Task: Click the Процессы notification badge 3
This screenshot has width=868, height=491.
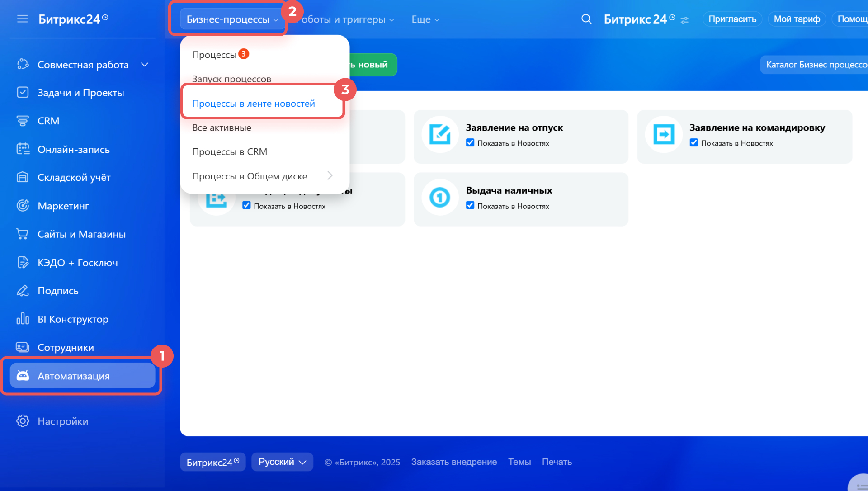Action: point(244,54)
